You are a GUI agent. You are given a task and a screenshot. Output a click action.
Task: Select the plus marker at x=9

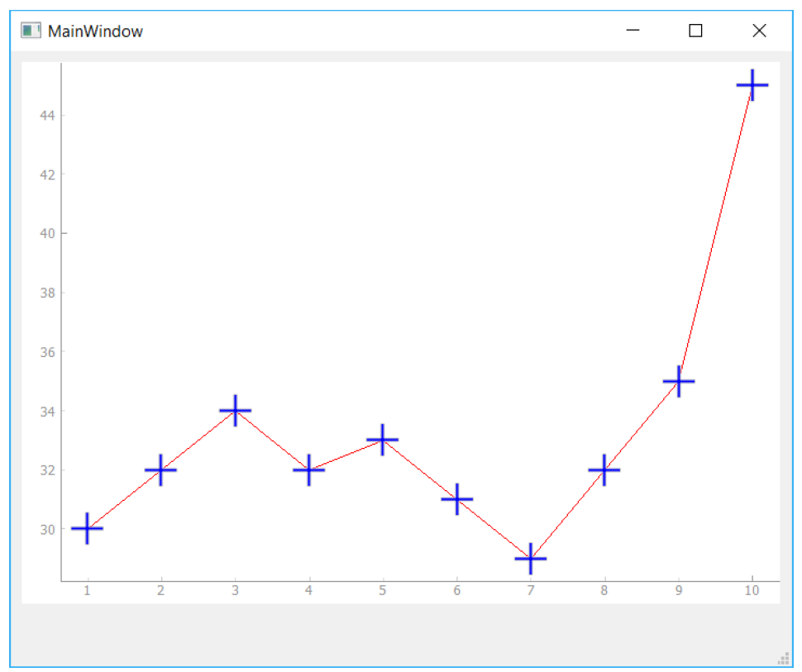[x=678, y=381]
